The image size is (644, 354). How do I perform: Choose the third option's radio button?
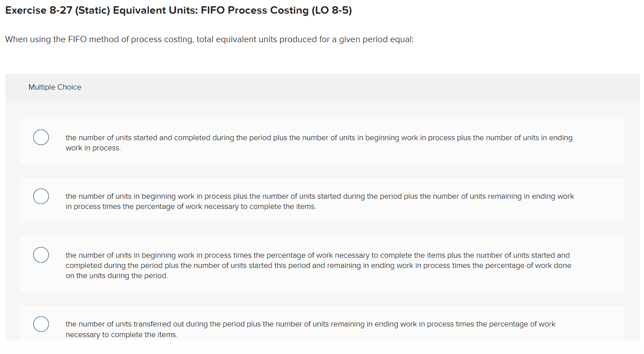(41, 255)
